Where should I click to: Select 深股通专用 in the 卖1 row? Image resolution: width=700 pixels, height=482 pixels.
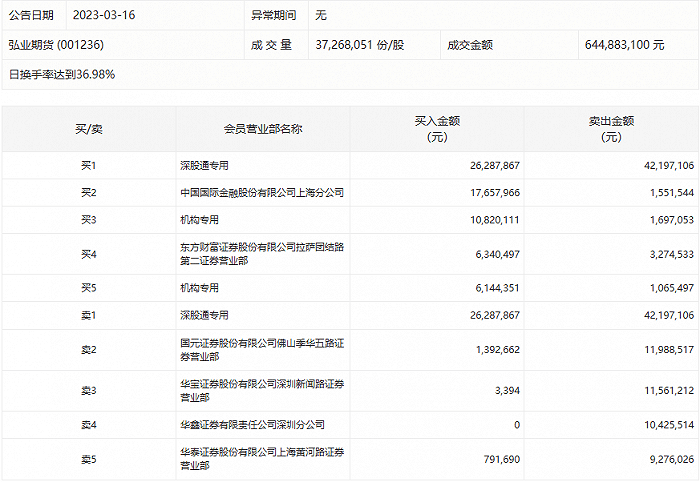204,315
